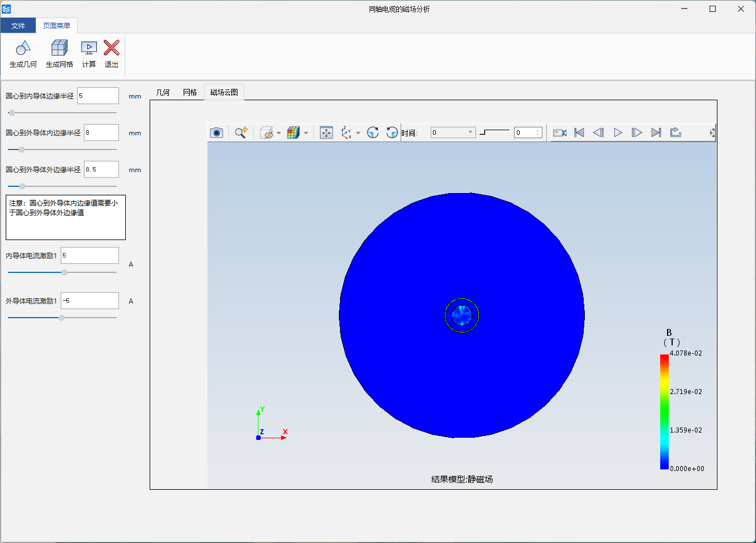Click the outer conductor inner radius slider handle
The height and width of the screenshot is (543, 756).
tap(22, 149)
